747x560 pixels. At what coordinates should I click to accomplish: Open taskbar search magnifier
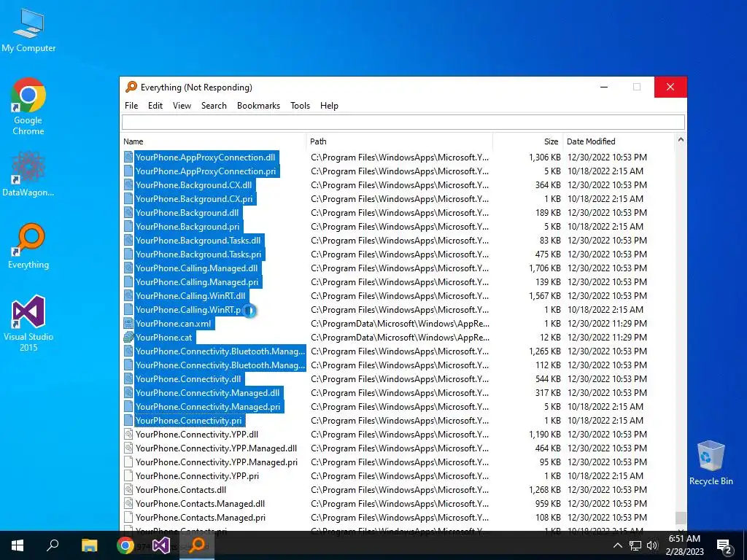tap(53, 545)
